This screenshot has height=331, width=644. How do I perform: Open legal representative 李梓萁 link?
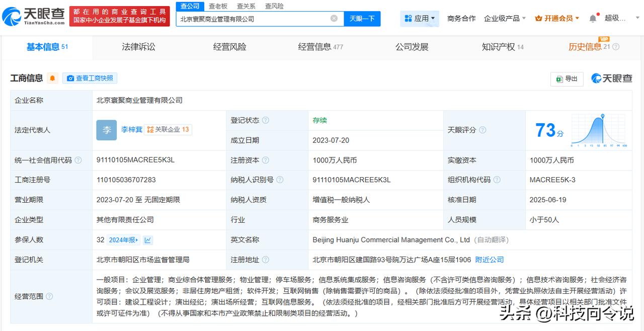pyautogui.click(x=132, y=129)
